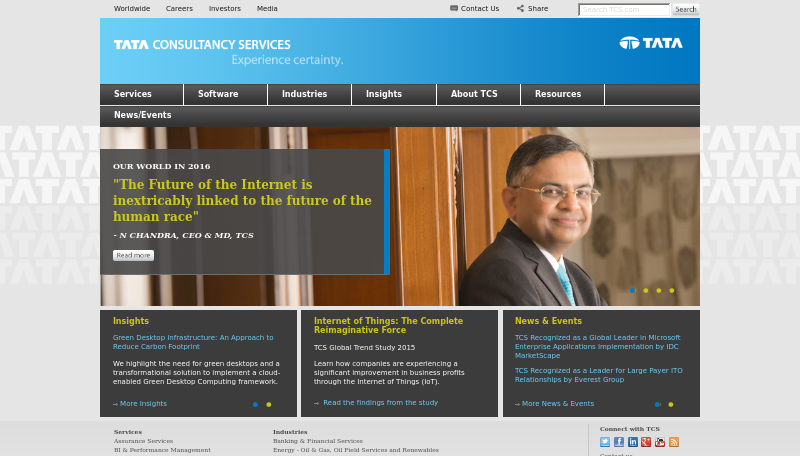Focus the Search TCS.com input field

tap(624, 10)
